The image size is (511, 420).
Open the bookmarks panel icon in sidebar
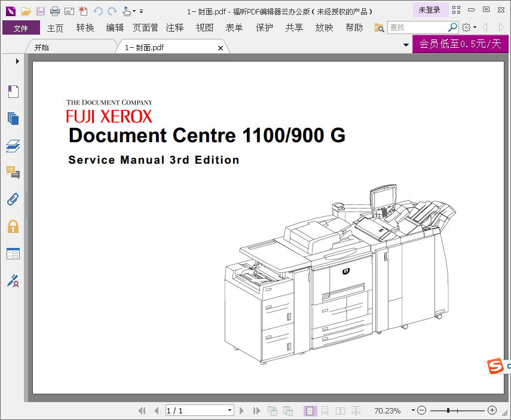click(13, 91)
